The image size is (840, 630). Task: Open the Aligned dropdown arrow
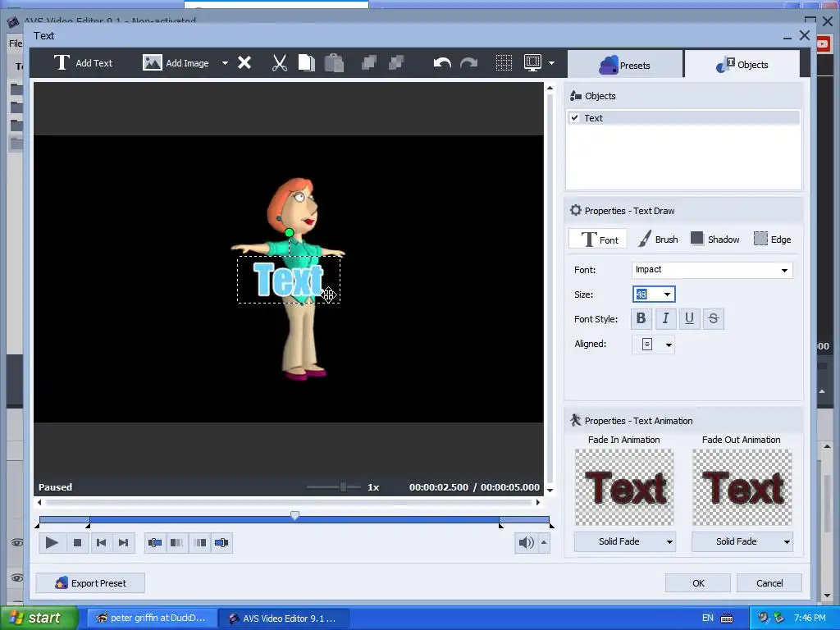pyautogui.click(x=669, y=345)
